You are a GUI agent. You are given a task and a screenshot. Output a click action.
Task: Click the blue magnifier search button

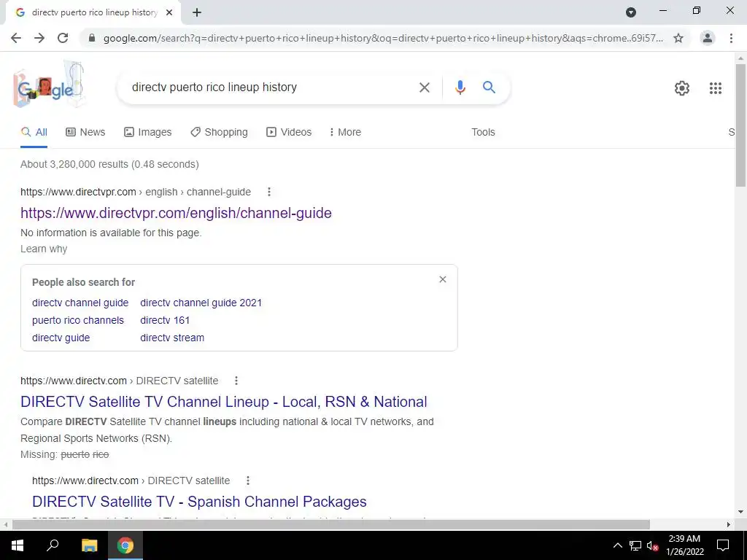(489, 87)
